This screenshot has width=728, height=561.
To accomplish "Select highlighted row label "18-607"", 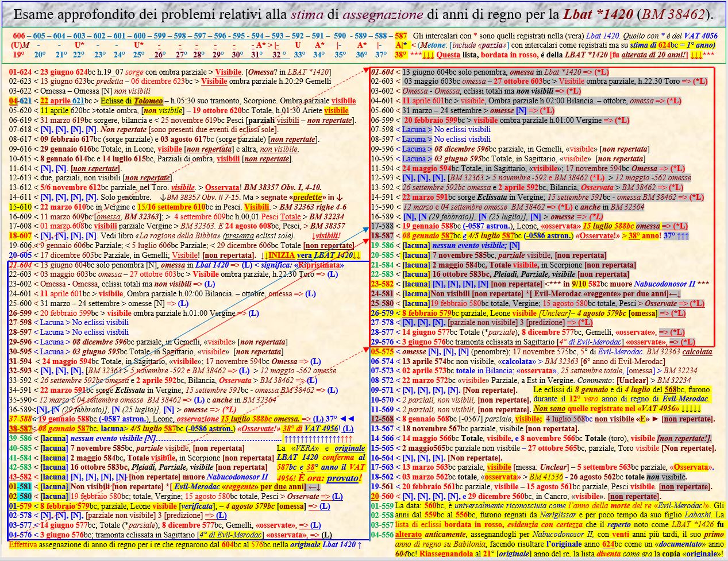I will pyautogui.click(x=21, y=235).
